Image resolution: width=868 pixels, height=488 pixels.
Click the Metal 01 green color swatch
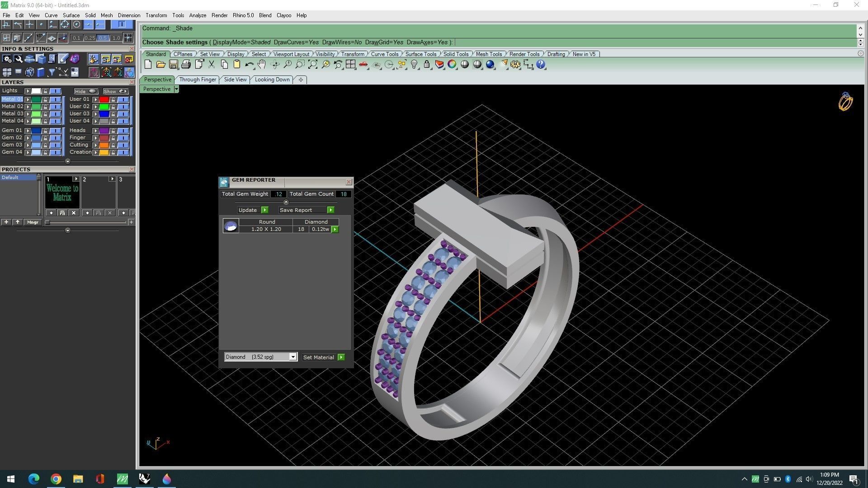coord(36,99)
